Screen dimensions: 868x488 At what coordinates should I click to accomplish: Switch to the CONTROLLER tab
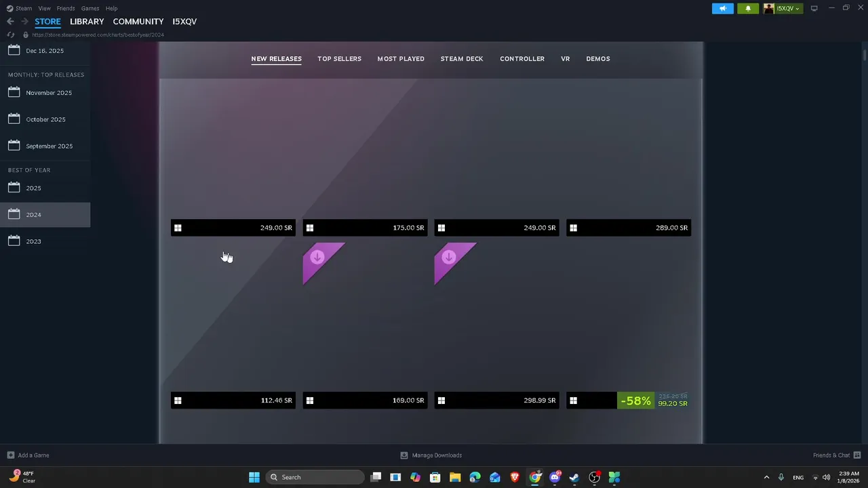(x=522, y=59)
